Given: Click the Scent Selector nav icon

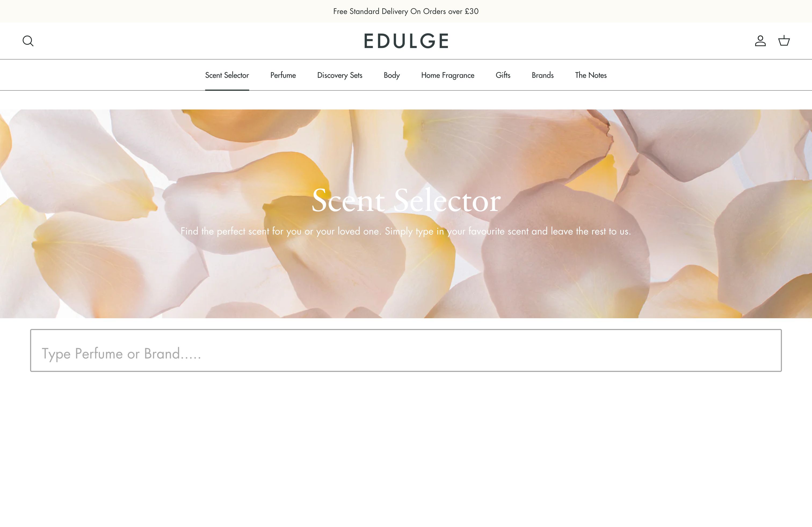Looking at the screenshot, I should (227, 75).
